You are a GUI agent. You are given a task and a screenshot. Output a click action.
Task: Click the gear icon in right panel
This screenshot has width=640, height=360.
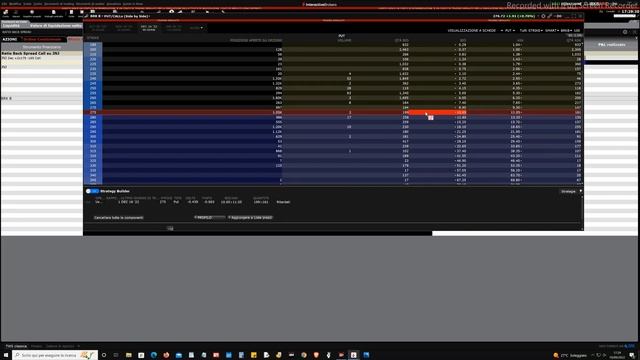[625, 32]
